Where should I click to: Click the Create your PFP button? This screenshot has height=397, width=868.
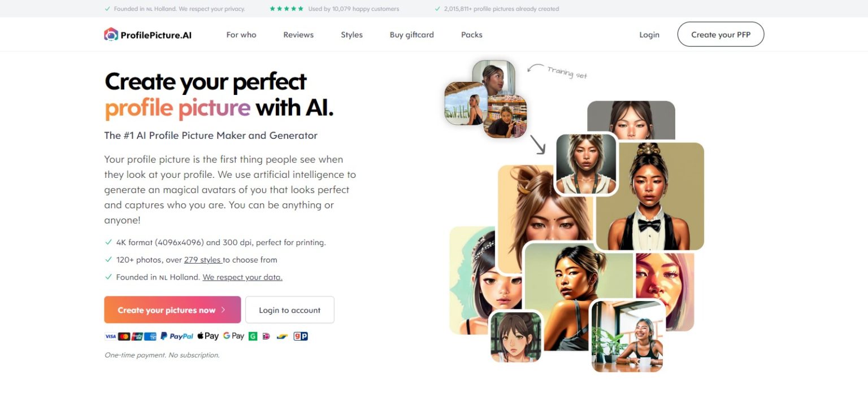pyautogui.click(x=721, y=34)
